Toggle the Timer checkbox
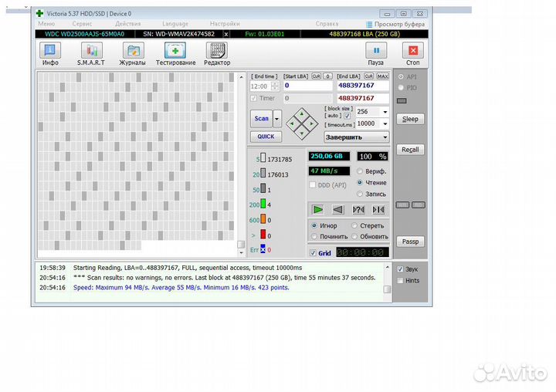 (253, 98)
